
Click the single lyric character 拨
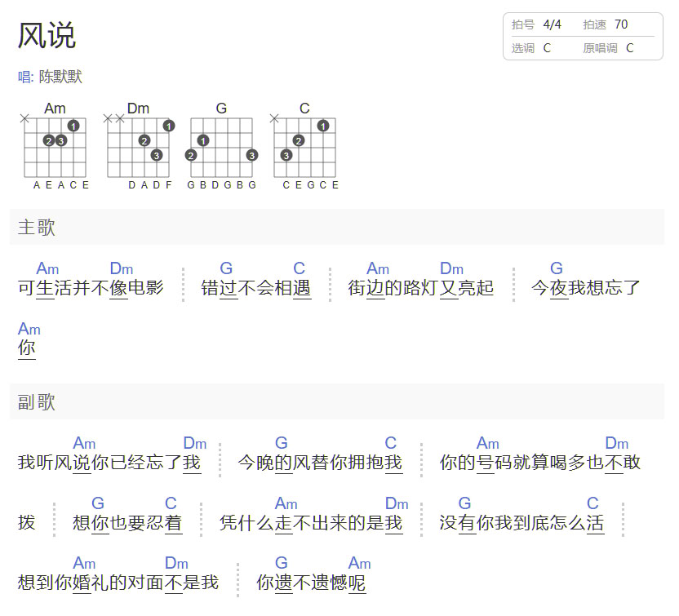point(26,522)
